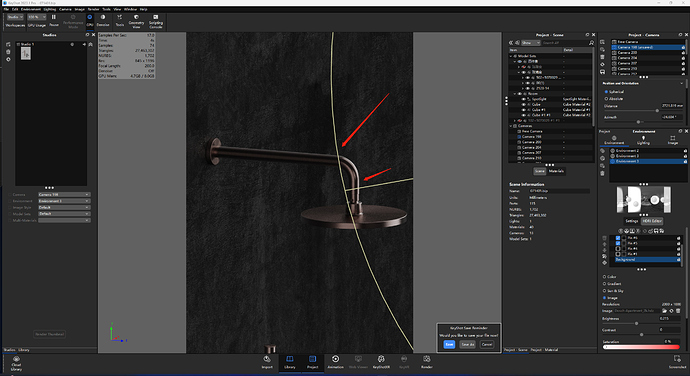Pause real-time rendering from the toolbar
The width and height of the screenshot is (690, 376).
click(x=54, y=20)
